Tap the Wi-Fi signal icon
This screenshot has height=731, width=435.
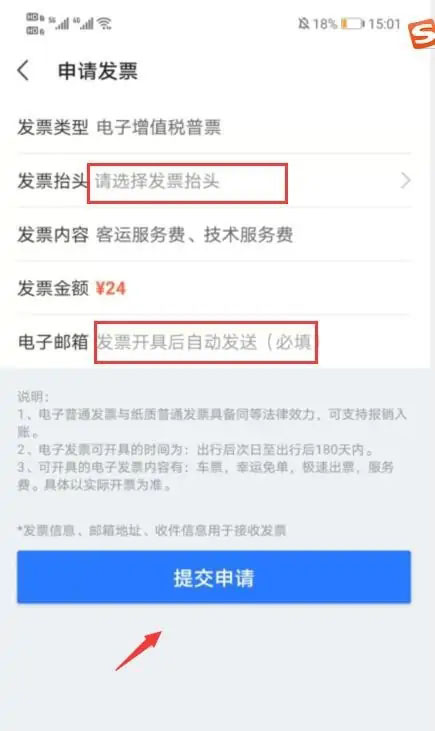click(x=104, y=23)
